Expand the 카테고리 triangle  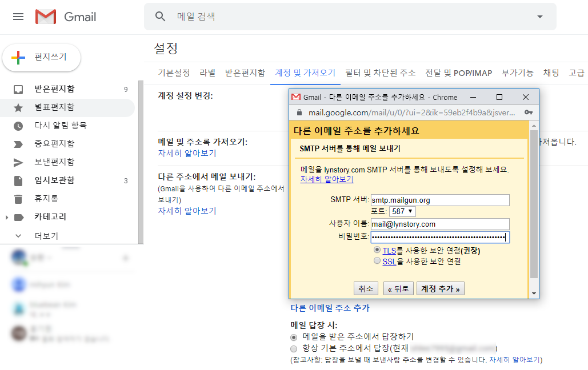pyautogui.click(x=6, y=218)
